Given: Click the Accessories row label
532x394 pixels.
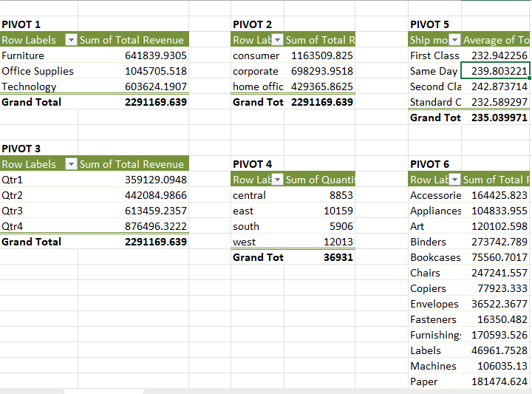Looking at the screenshot, I should (x=436, y=195).
